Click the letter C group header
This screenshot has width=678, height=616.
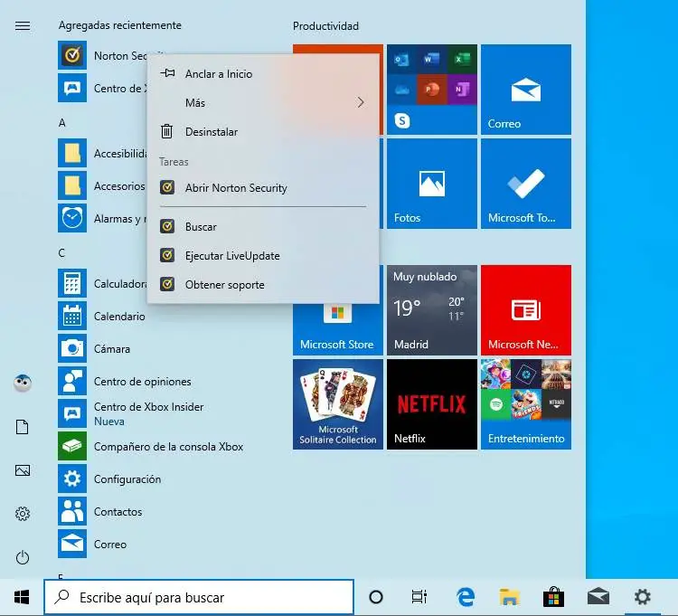pyautogui.click(x=61, y=252)
